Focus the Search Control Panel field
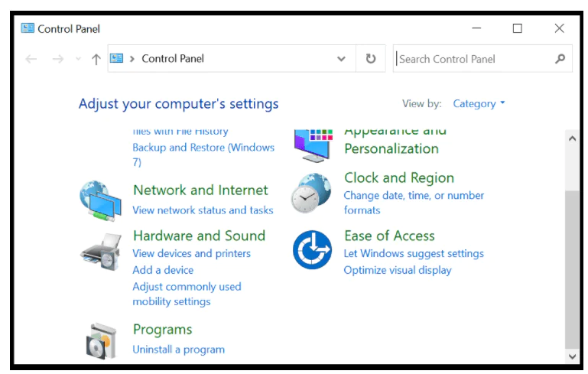Viewport: 588px width, 374px height. pyautogui.click(x=472, y=59)
